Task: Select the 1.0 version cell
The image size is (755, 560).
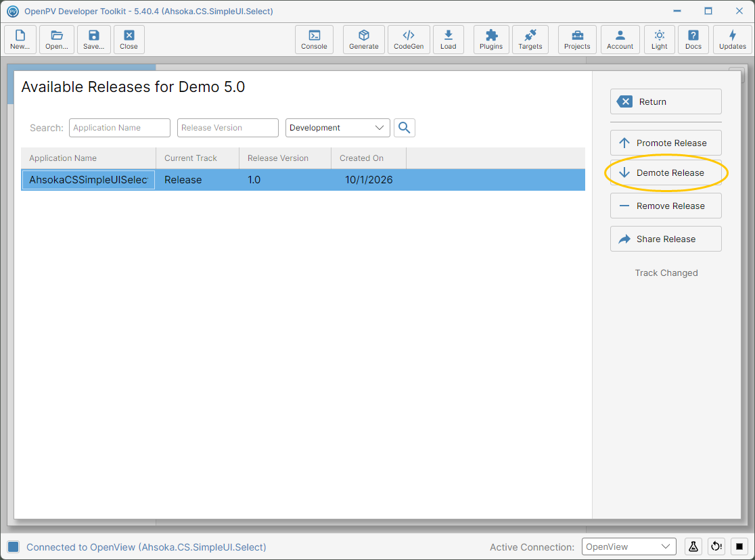Action: 285,180
